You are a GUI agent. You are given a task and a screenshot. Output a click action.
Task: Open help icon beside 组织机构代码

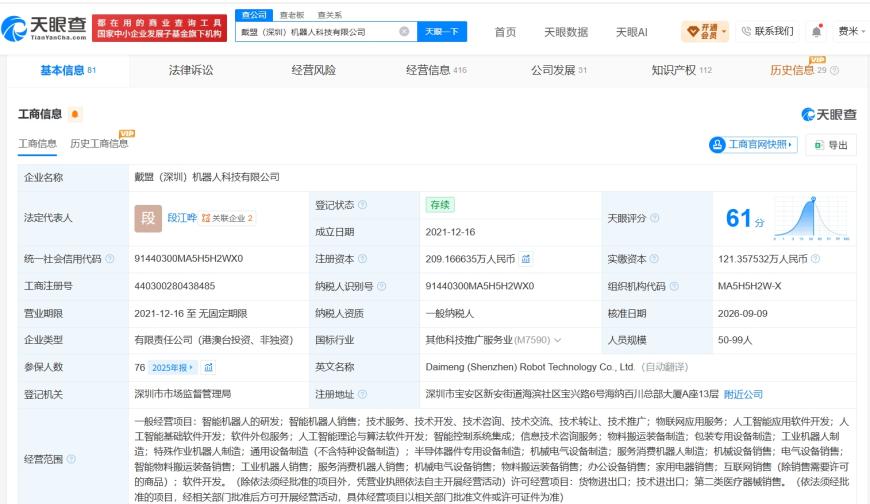click(x=674, y=286)
